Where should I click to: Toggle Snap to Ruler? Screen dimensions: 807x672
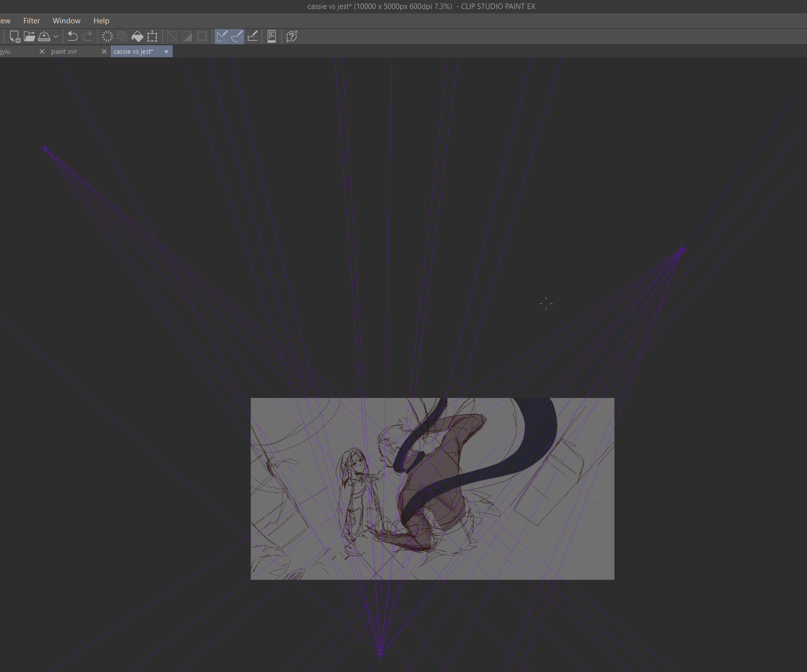click(x=222, y=36)
